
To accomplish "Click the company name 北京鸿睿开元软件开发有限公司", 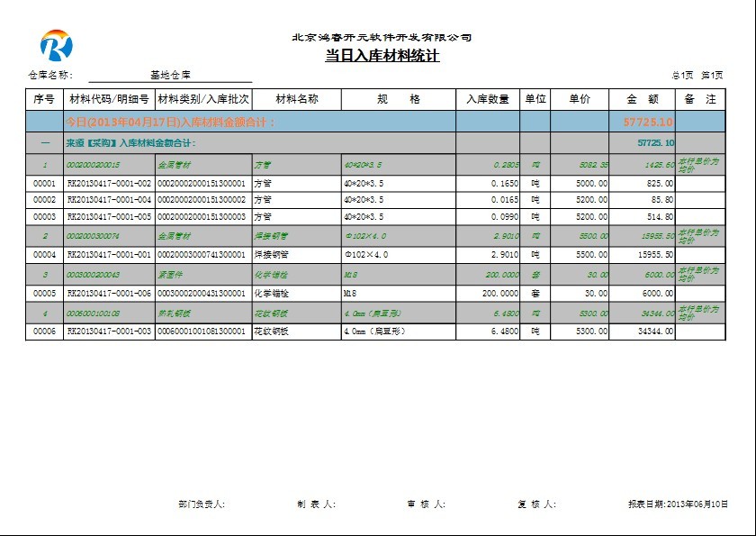I will coord(382,37).
